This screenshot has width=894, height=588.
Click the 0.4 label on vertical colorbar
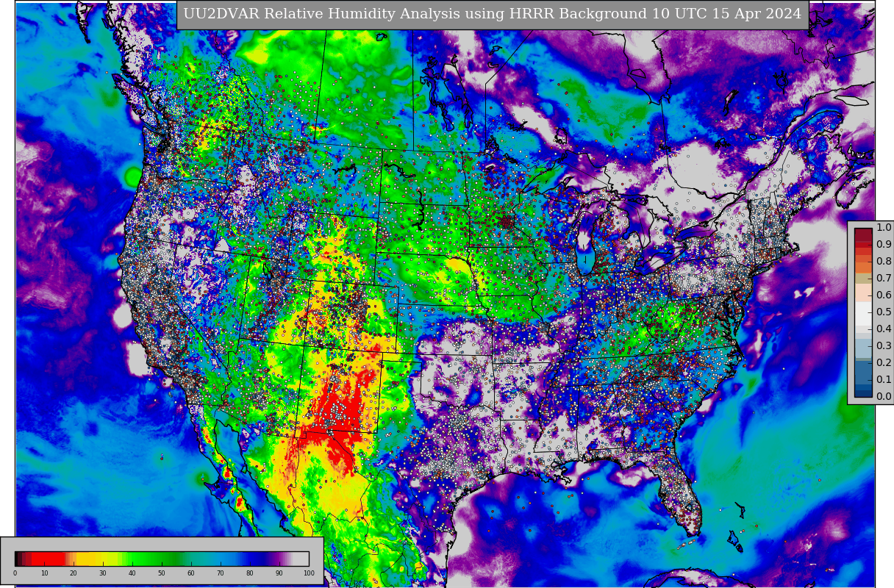(x=884, y=329)
